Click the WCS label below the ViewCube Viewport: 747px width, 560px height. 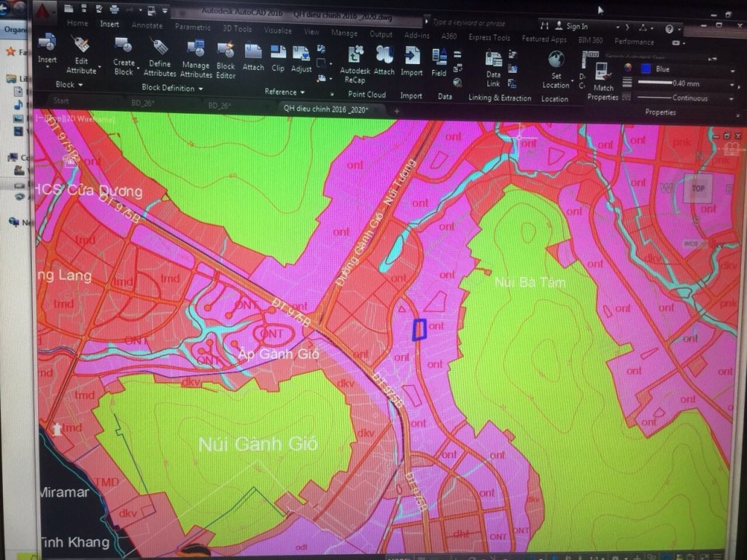[690, 244]
